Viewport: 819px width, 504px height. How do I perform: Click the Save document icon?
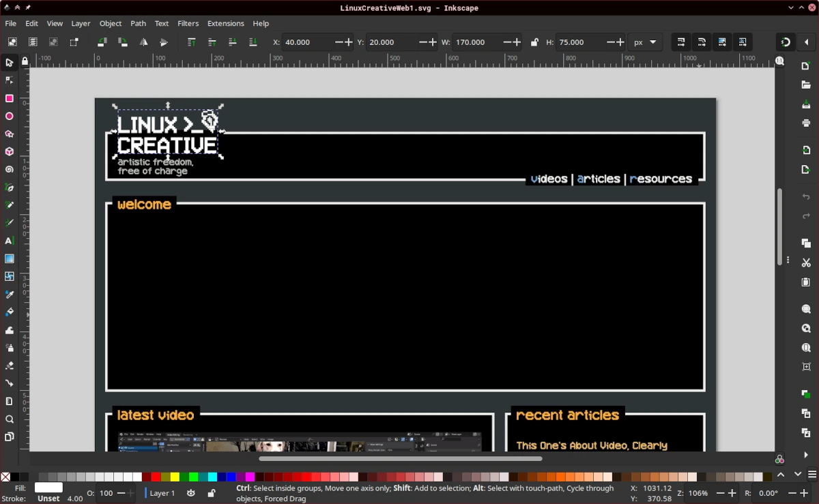pos(806,104)
